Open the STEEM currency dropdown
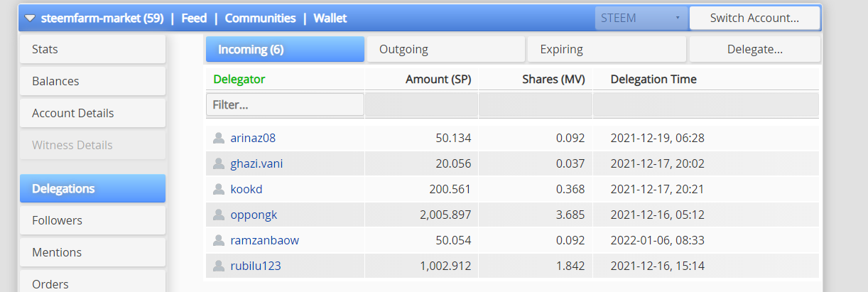 (641, 18)
